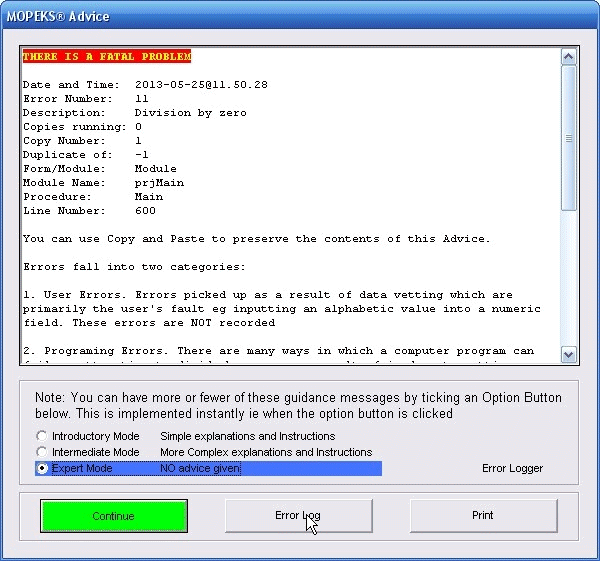Click 'More Complex explanations and Instructions' text
This screenshot has height=561, width=600.
click(x=266, y=452)
